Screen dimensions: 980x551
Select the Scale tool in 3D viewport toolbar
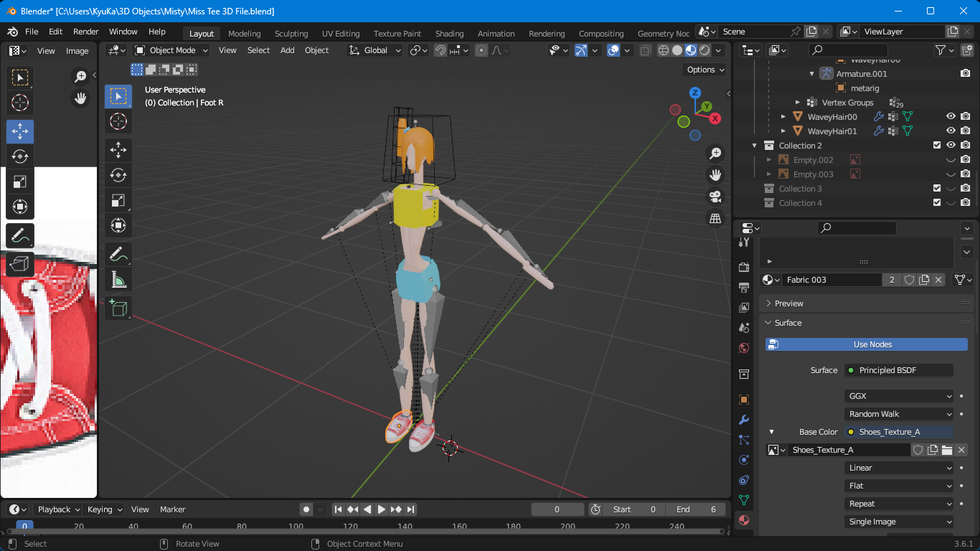point(118,201)
